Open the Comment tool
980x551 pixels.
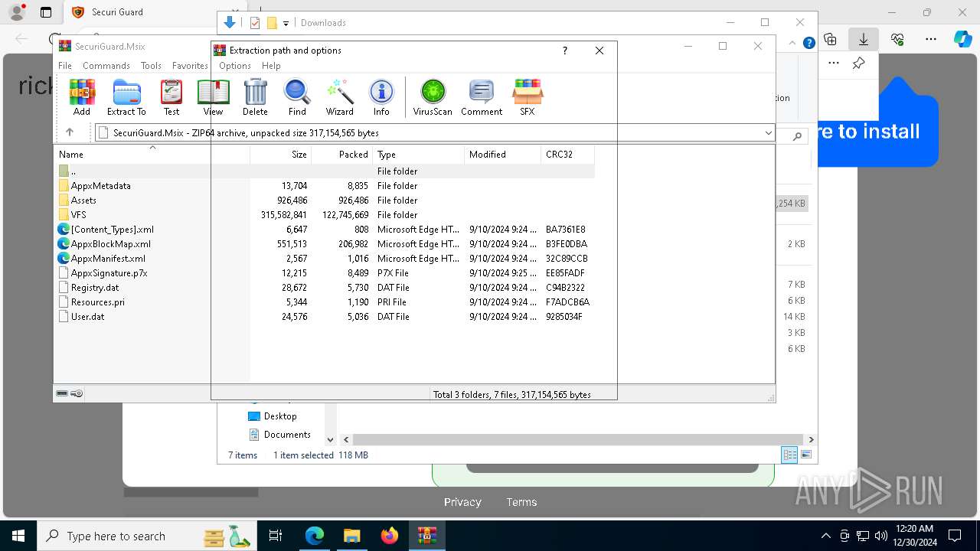pos(482,97)
